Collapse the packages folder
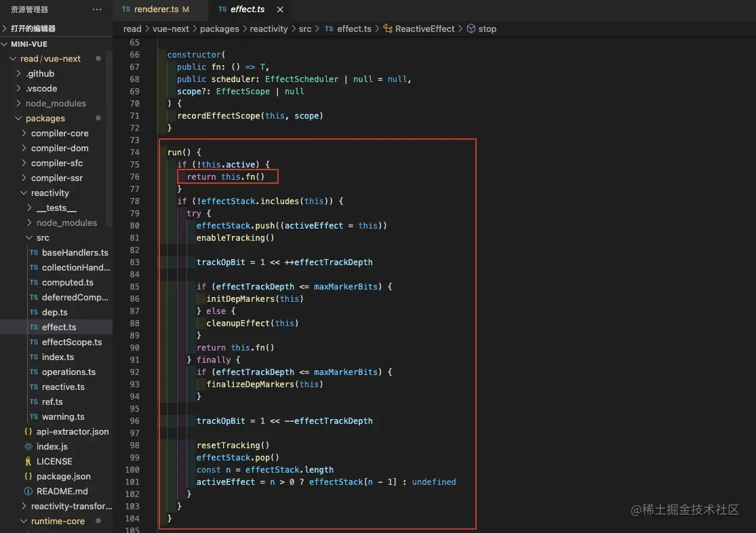Image resolution: width=756 pixels, height=533 pixels. click(x=18, y=118)
